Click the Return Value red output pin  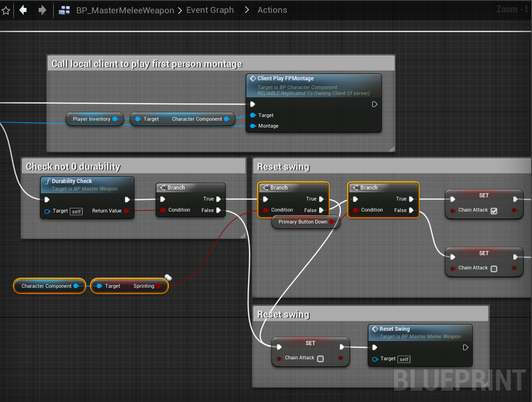(x=127, y=211)
